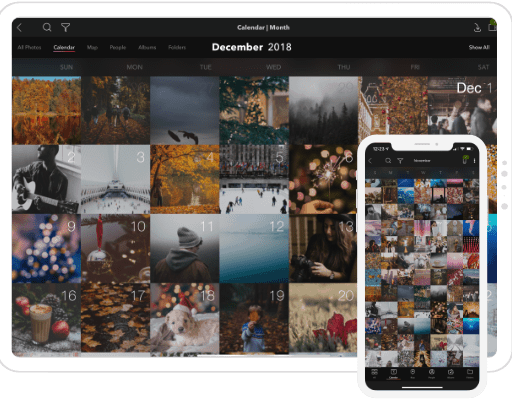Open the day 19 child with leaf photo
Viewport: 512px width, 399px height.
point(254,318)
